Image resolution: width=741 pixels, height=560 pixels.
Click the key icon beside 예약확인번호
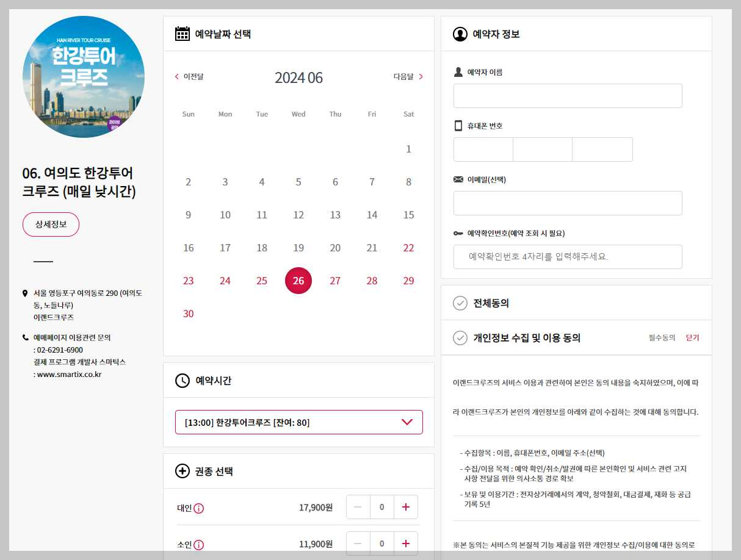point(459,232)
